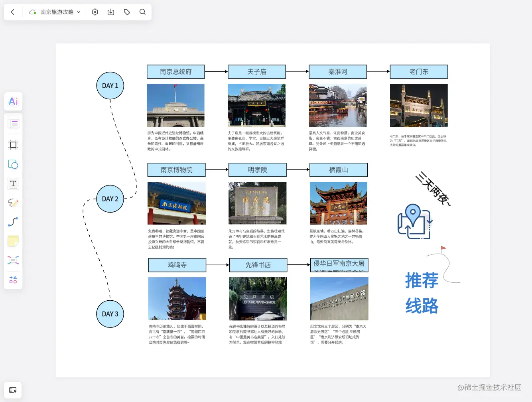
Task: Click the 明孝陵 stone tablet photo
Action: coord(258,203)
